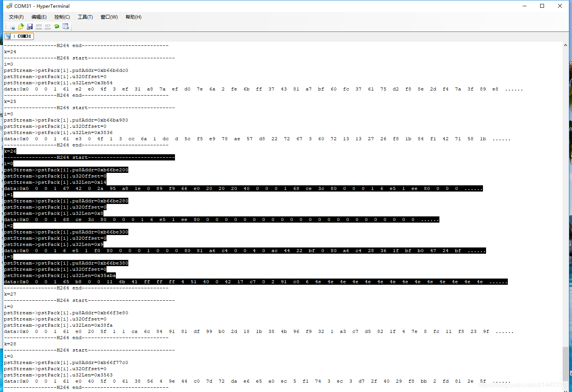This screenshot has height=392, width=572.
Task: Click the highlighted text 'pu8Addr=0xb66be380'
Action: click(100, 263)
